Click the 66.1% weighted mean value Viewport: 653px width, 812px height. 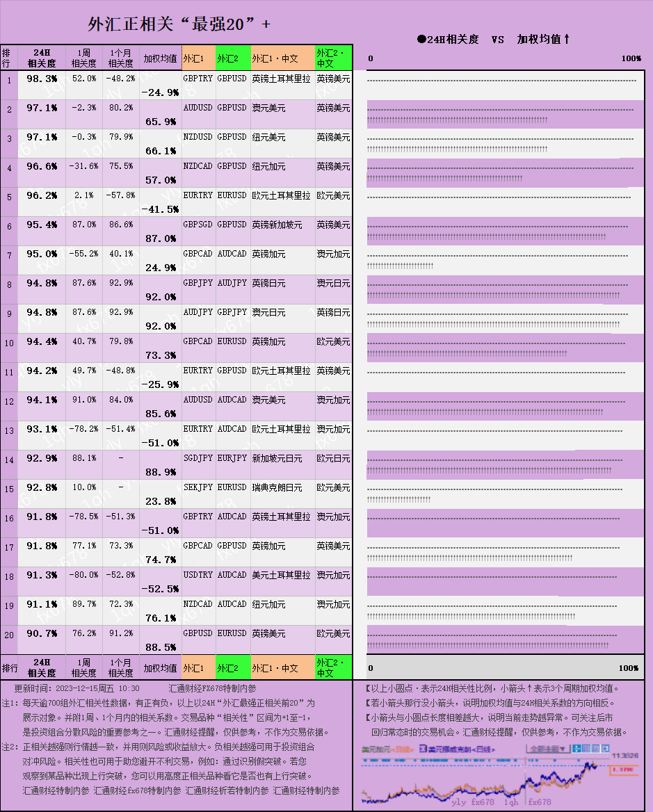click(161, 151)
